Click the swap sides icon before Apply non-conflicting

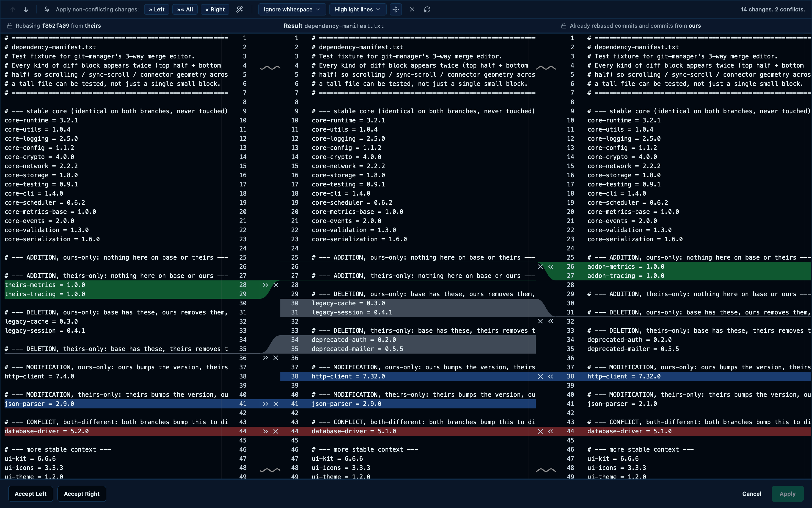tap(47, 9)
